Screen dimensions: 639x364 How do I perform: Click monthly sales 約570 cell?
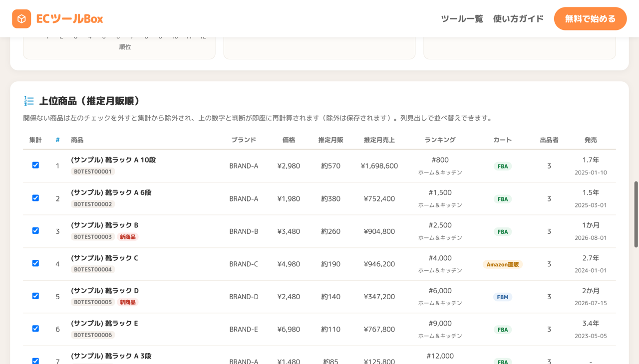pyautogui.click(x=330, y=166)
